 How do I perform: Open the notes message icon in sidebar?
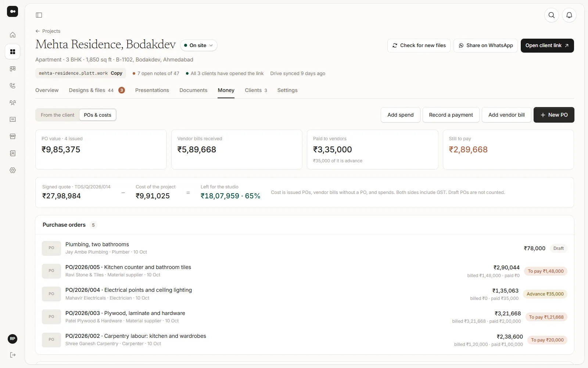click(12, 120)
